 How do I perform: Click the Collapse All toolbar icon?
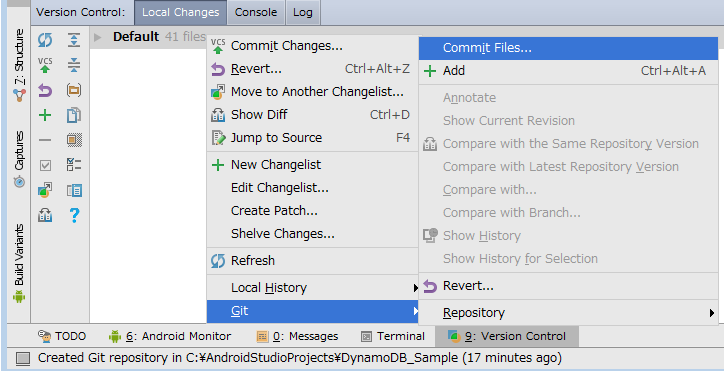(x=74, y=65)
